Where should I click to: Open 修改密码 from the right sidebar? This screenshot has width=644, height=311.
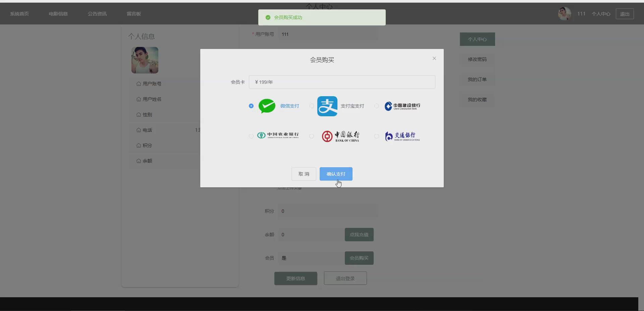pos(477,59)
